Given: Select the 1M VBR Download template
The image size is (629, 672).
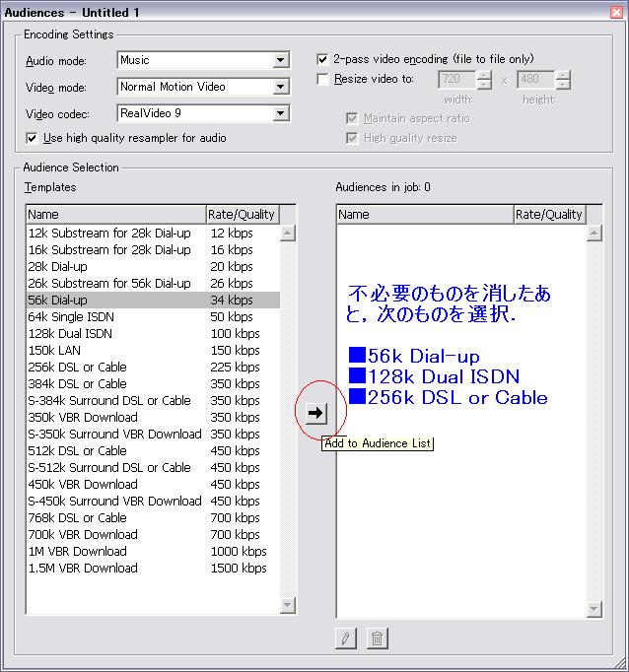Looking at the screenshot, I should (153, 551).
